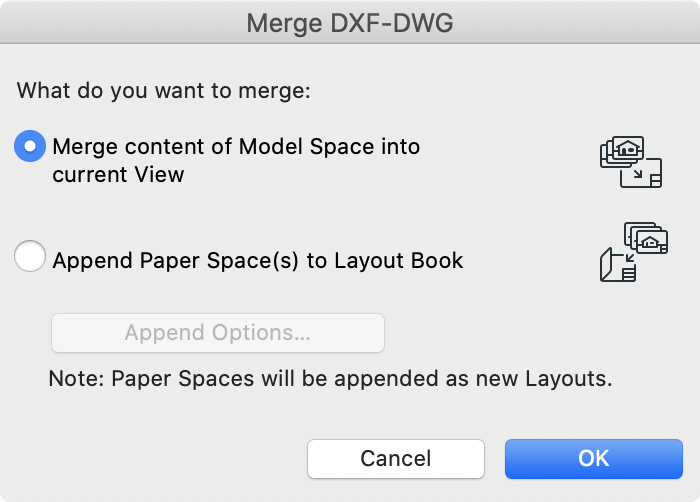Click the arrow inside the Model Space merge icon

click(638, 174)
